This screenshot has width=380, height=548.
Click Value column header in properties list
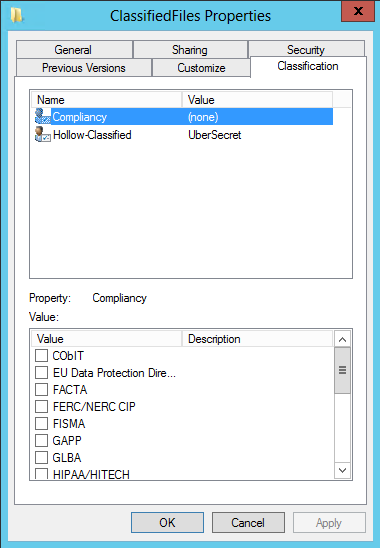tap(257, 100)
